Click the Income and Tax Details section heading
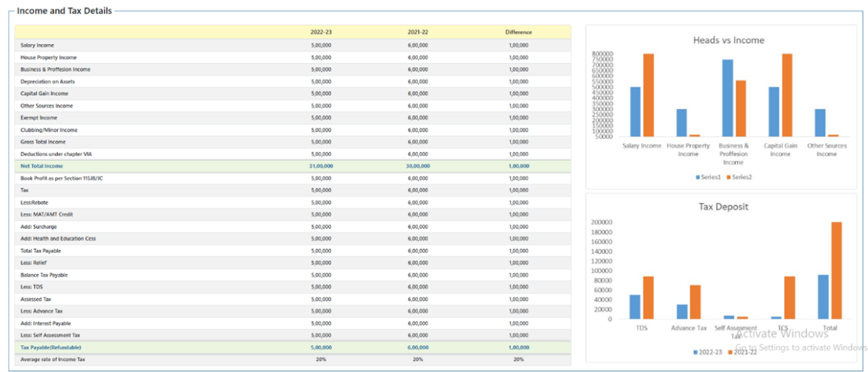 (64, 11)
